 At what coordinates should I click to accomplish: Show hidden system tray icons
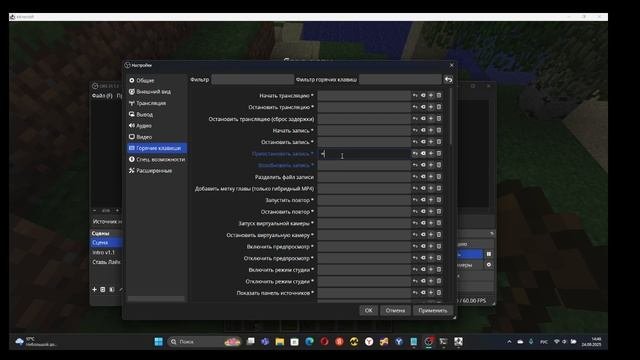(509, 342)
